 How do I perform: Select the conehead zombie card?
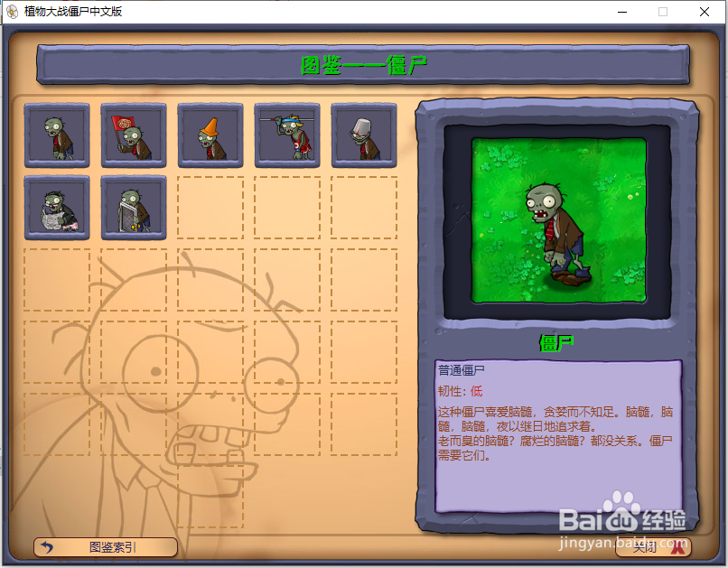click(x=210, y=135)
